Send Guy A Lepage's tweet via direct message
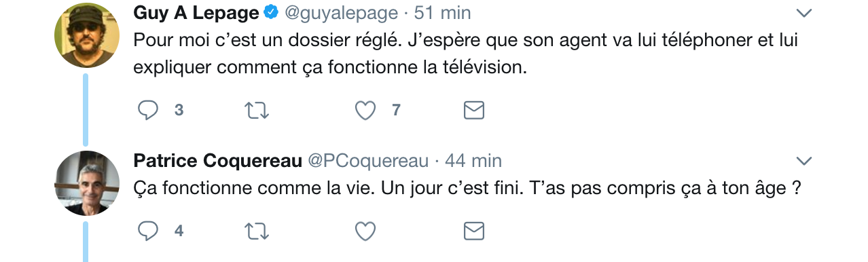The width and height of the screenshot is (868, 262). click(473, 110)
